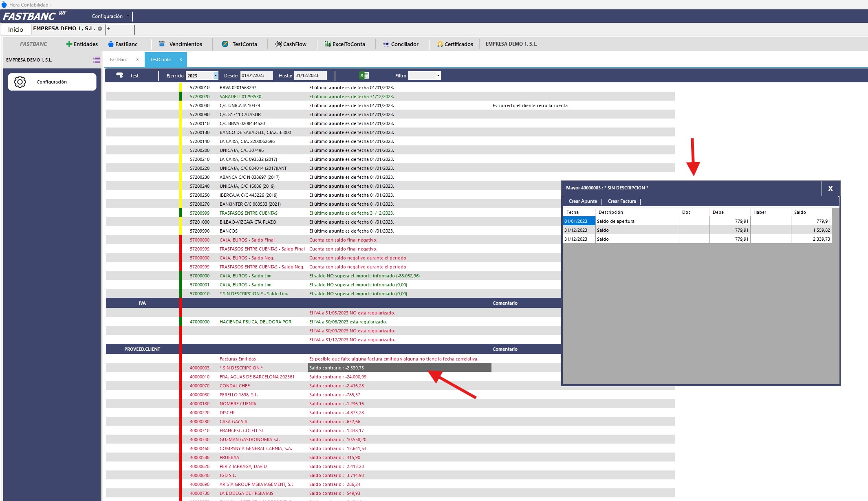Launch ExcelToConta from the toolbar

328,44
